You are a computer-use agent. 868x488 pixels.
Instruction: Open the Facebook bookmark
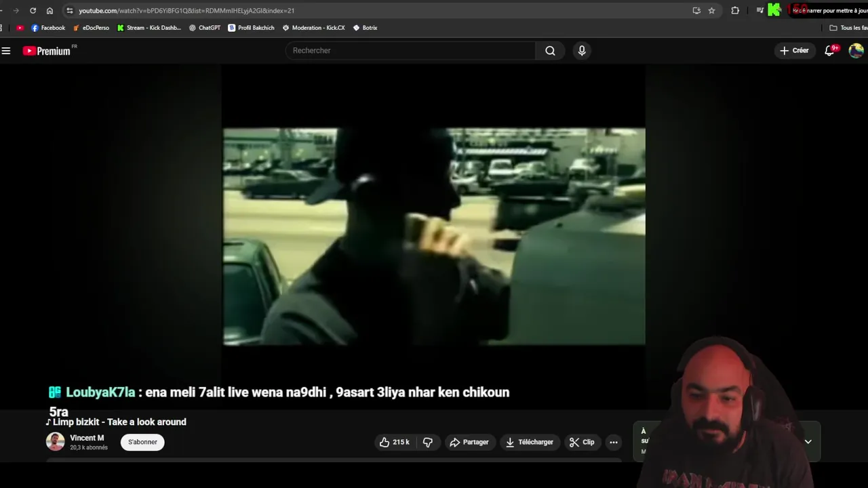tap(48, 28)
